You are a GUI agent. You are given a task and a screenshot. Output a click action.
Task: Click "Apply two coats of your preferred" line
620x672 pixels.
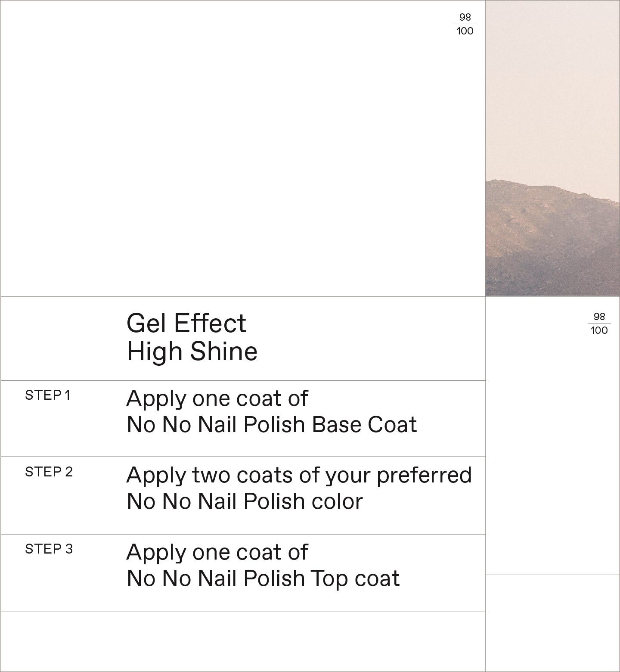299,476
